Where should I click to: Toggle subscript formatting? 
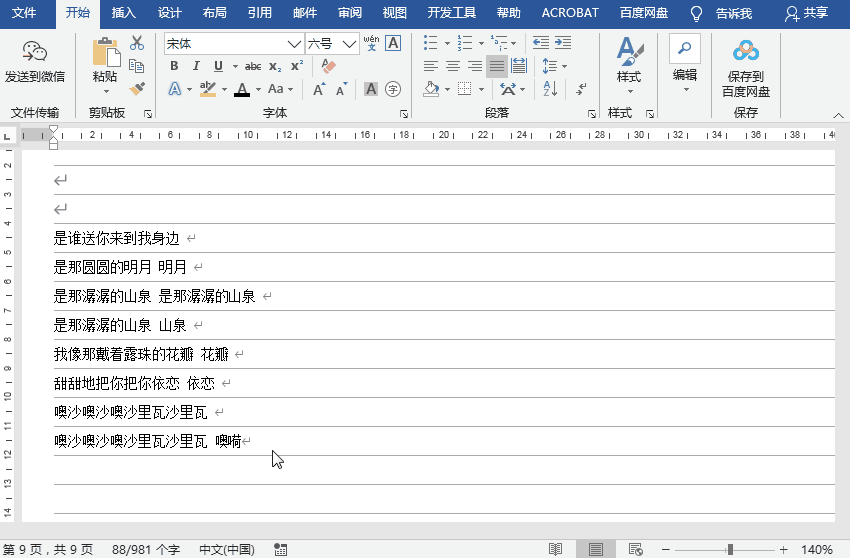275,67
